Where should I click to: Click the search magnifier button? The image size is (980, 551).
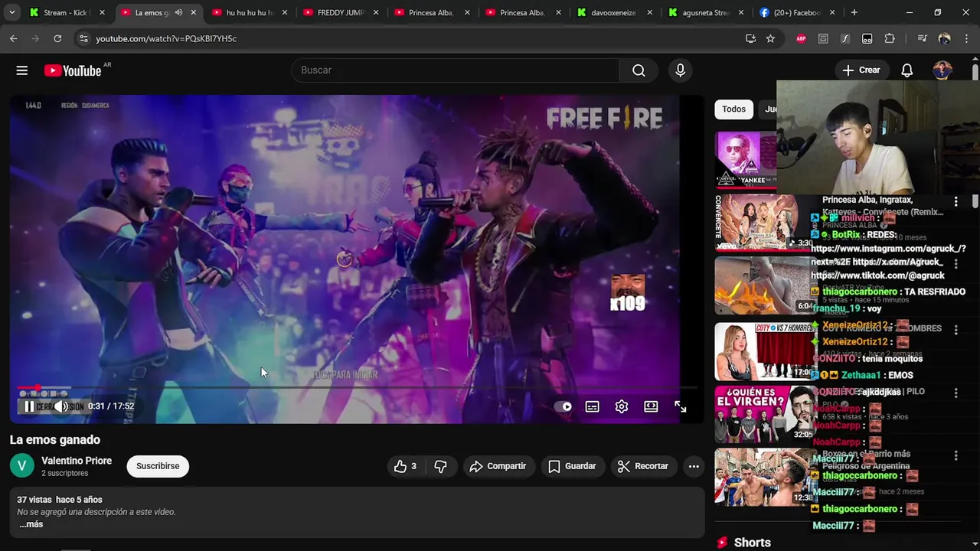click(639, 70)
